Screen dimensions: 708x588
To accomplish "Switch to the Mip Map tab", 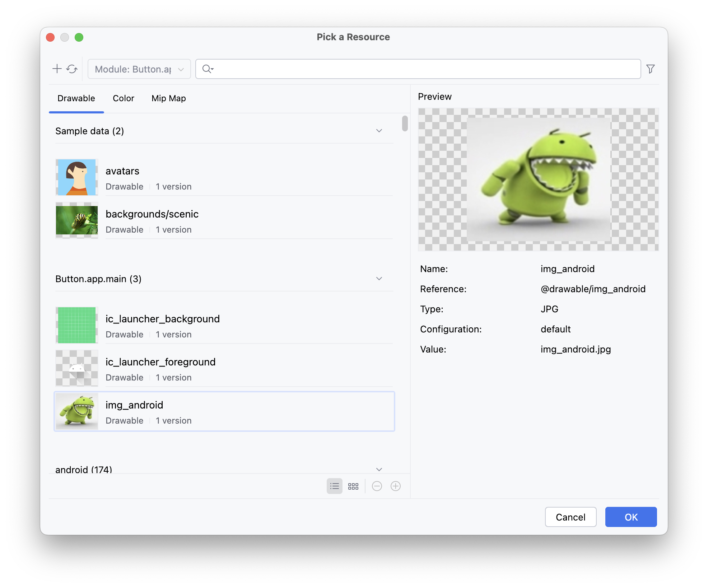I will [168, 98].
